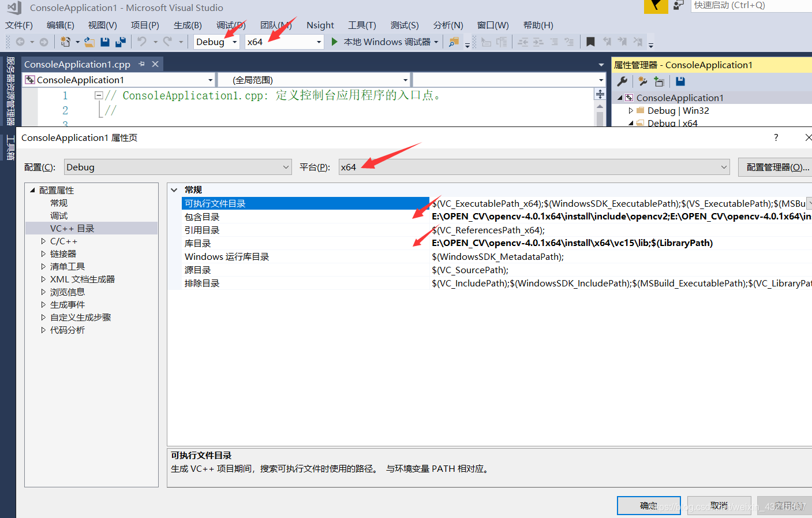Click the New Project toolbar icon
This screenshot has height=518, width=812.
(66, 42)
